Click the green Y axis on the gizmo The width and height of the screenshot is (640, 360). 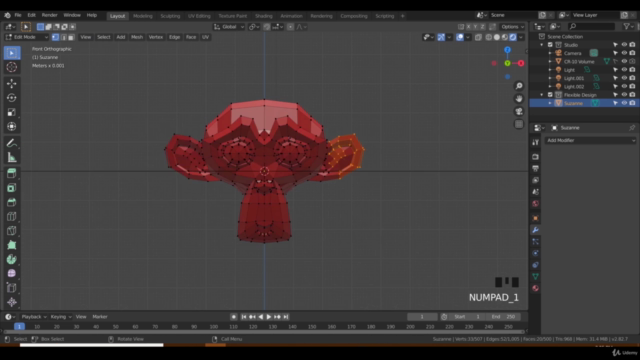click(507, 63)
